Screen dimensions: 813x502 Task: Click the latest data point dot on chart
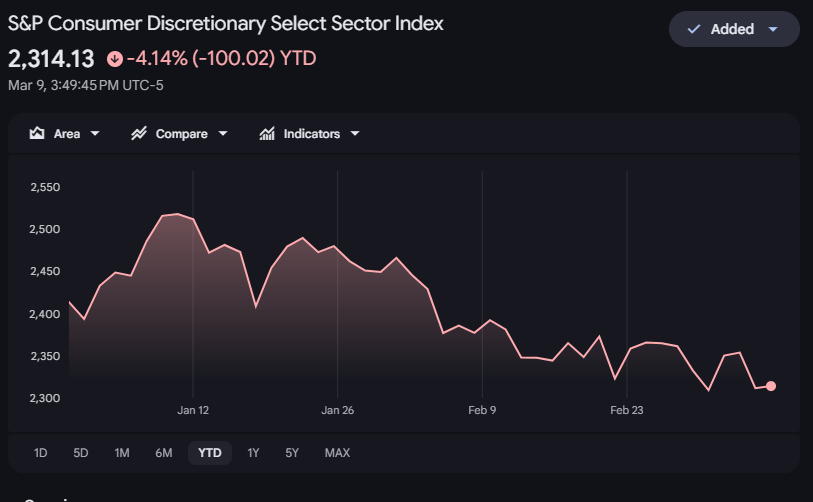tap(771, 386)
